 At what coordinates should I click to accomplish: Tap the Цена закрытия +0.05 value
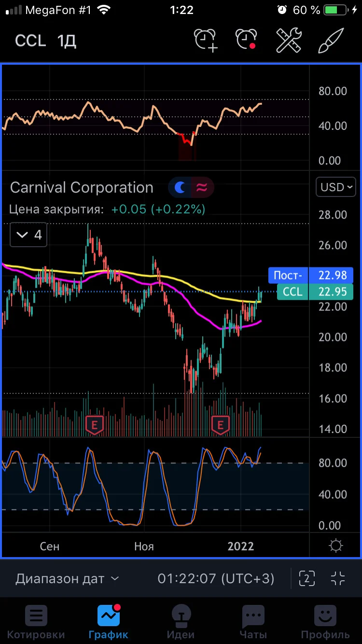click(x=158, y=209)
